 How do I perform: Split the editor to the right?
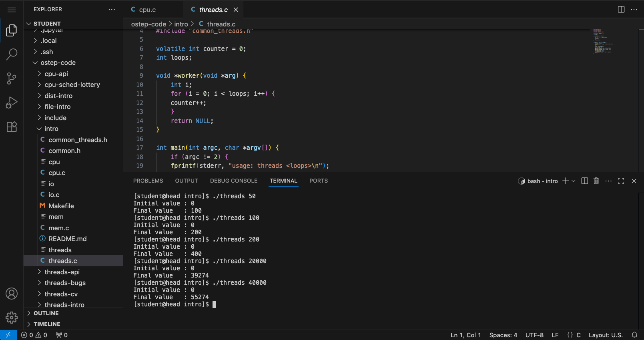coord(621,10)
